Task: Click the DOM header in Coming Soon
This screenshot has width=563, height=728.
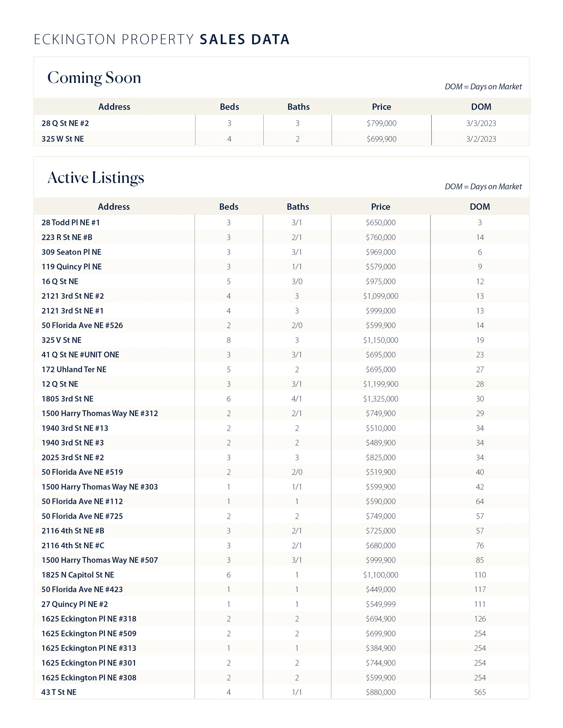Action: click(x=481, y=107)
